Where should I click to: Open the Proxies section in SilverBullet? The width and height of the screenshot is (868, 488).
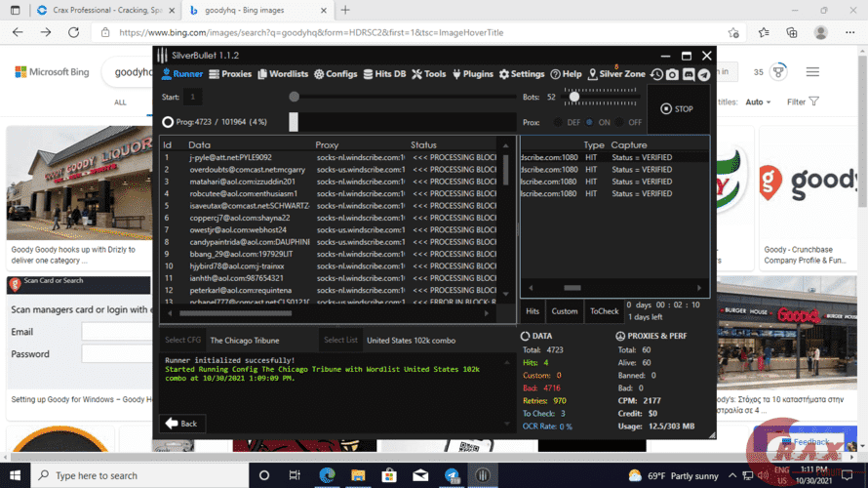230,74
